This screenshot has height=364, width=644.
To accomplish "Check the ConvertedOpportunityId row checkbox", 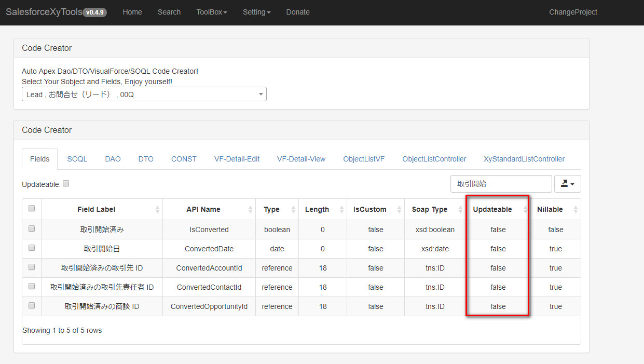I will (x=32, y=305).
